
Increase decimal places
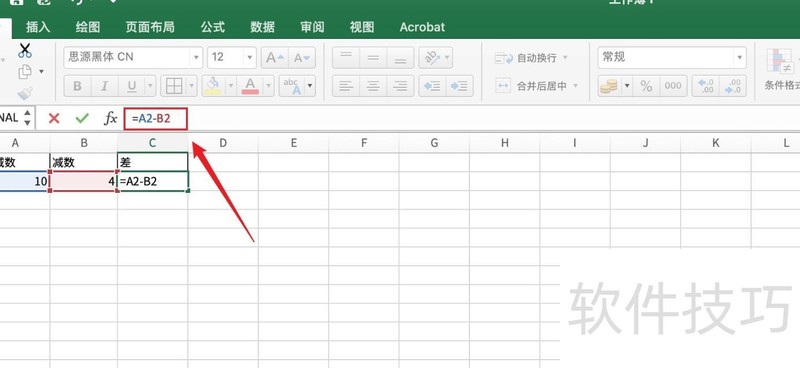(x=706, y=86)
